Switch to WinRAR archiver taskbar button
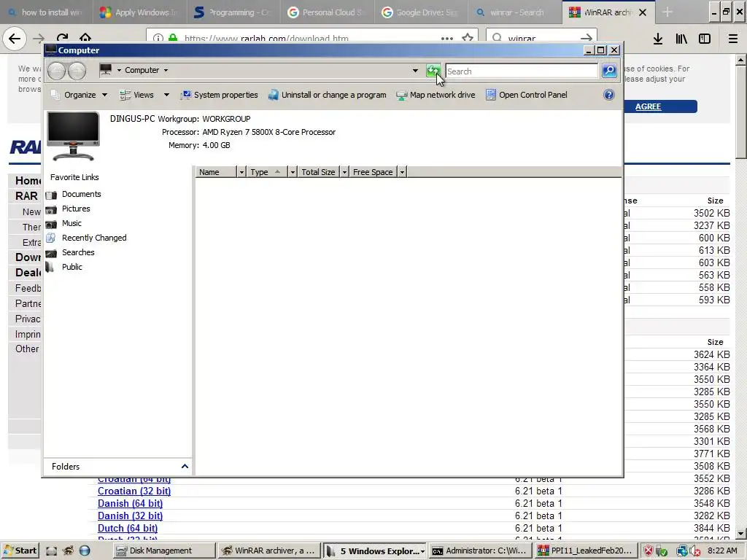 (269, 551)
